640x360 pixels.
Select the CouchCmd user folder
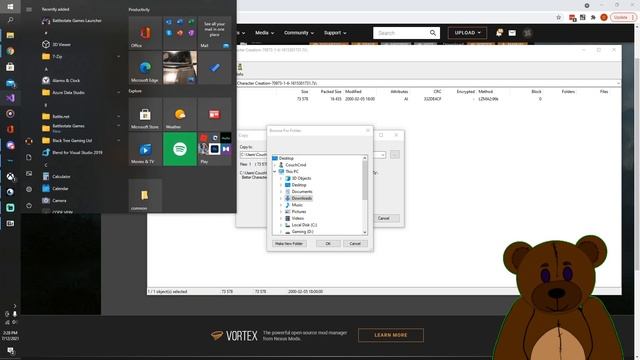296,165
